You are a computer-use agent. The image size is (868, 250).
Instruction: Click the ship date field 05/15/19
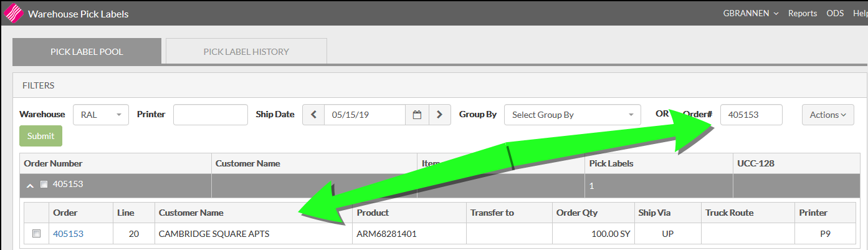pyautogui.click(x=365, y=115)
